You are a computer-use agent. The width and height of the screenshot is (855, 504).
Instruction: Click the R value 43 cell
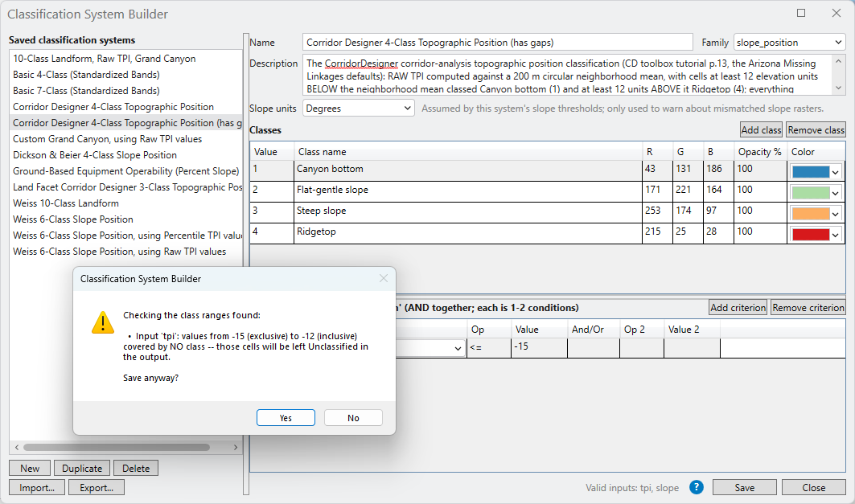pyautogui.click(x=657, y=170)
